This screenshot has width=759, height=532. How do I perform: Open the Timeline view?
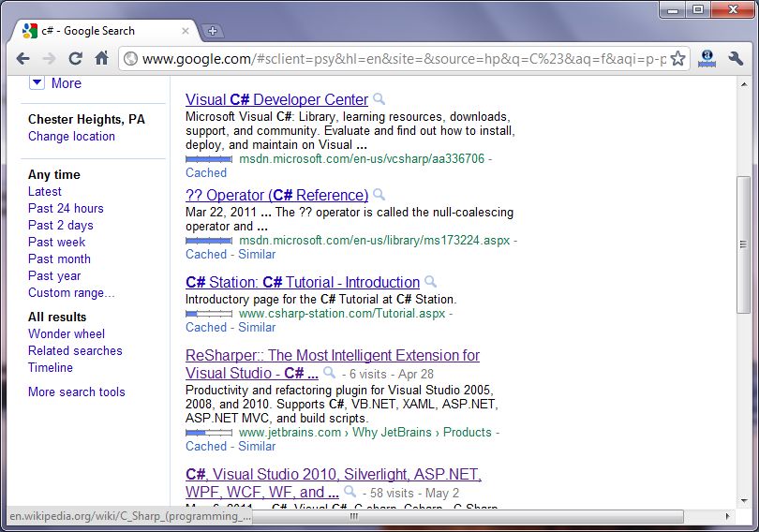pos(51,368)
